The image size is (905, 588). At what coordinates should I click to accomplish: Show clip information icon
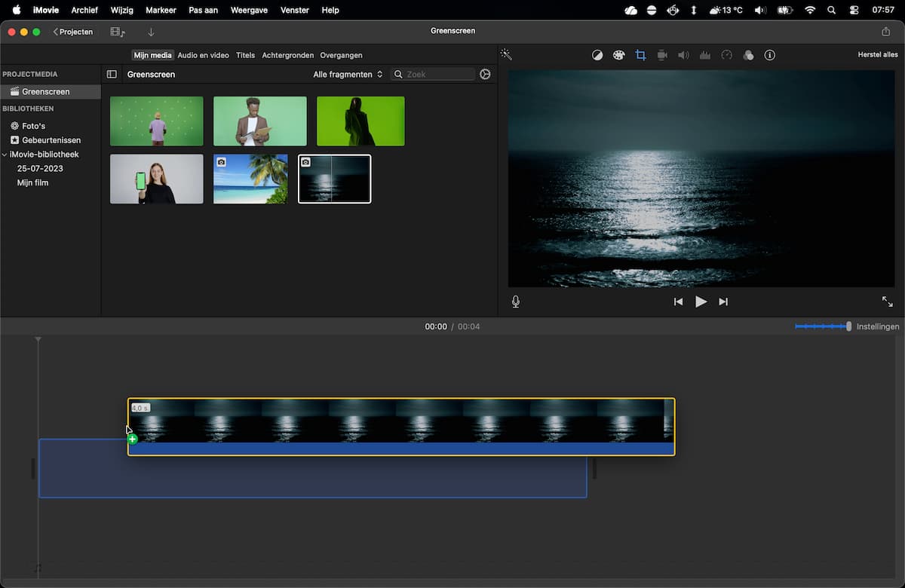click(x=770, y=55)
